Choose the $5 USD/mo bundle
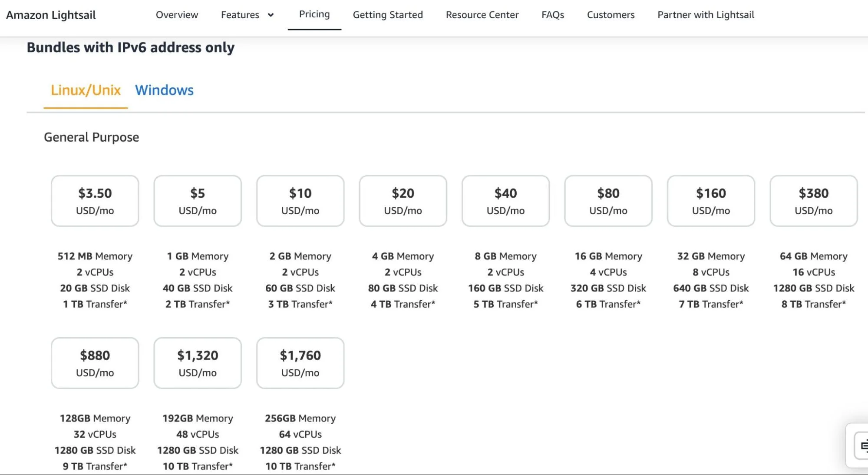 (197, 201)
